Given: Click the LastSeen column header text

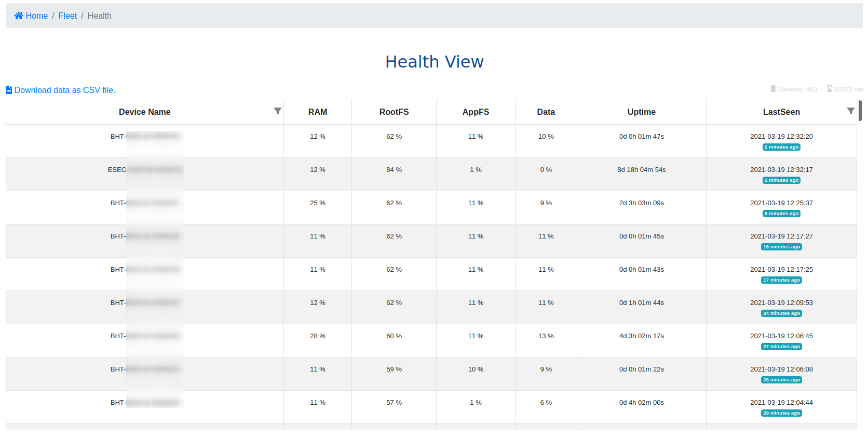Looking at the screenshot, I should [x=781, y=112].
